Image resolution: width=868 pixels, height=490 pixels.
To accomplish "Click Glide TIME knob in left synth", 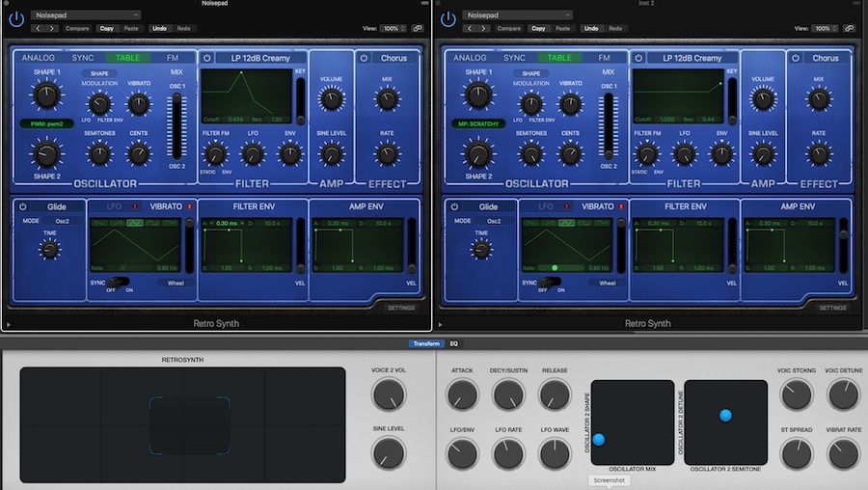I will tap(50, 250).
